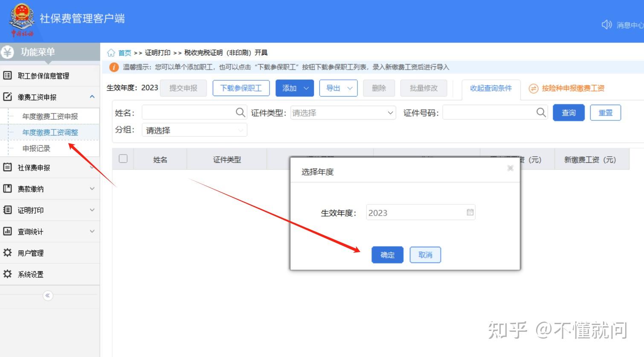The height and width of the screenshot is (357, 644).
Task: Select 年度缴费工资调整 submenu item
Action: [50, 132]
